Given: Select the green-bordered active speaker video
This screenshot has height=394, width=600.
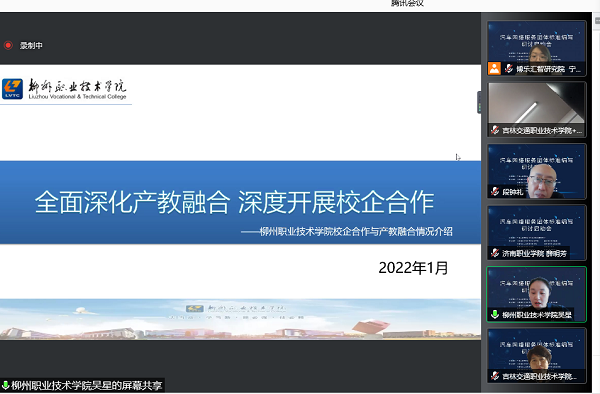Looking at the screenshot, I should (536, 294).
